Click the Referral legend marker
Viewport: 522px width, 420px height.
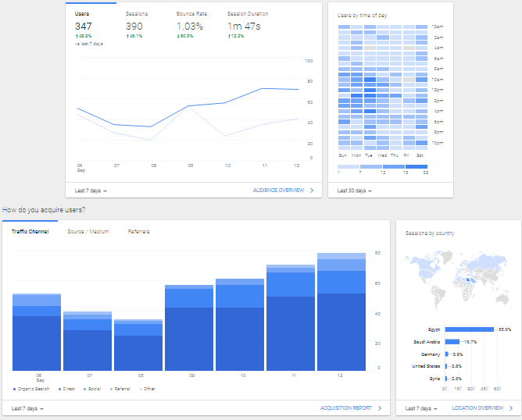(x=112, y=388)
